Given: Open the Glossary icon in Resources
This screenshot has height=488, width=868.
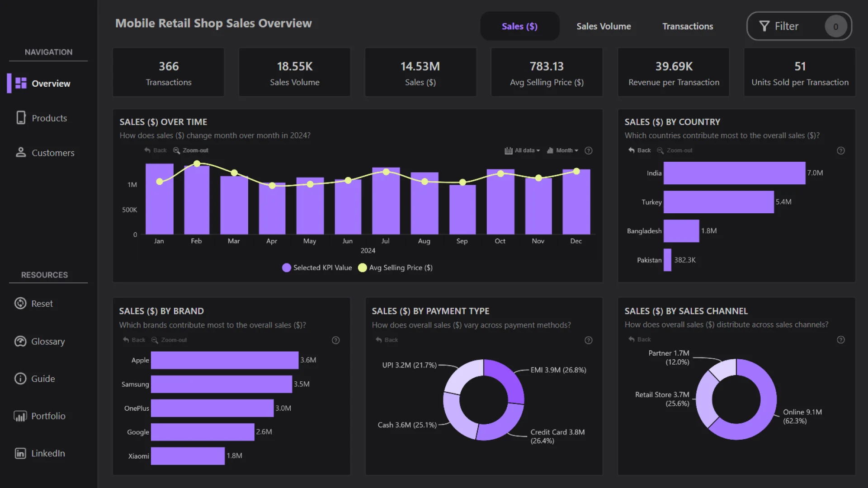Looking at the screenshot, I should pyautogui.click(x=20, y=341).
